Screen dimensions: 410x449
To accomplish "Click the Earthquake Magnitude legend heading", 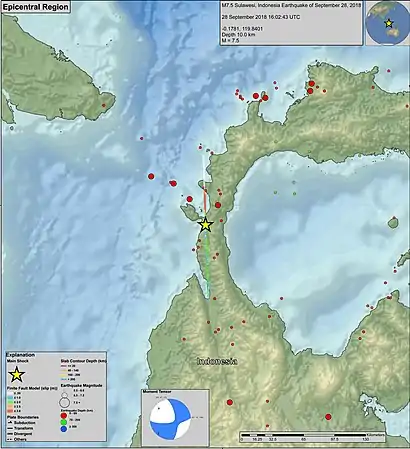I will [x=81, y=385].
